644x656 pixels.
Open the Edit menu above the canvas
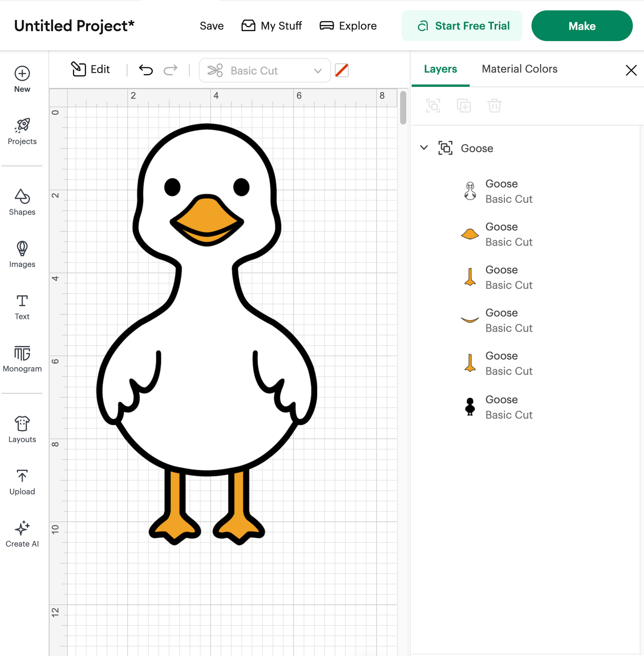(90, 70)
